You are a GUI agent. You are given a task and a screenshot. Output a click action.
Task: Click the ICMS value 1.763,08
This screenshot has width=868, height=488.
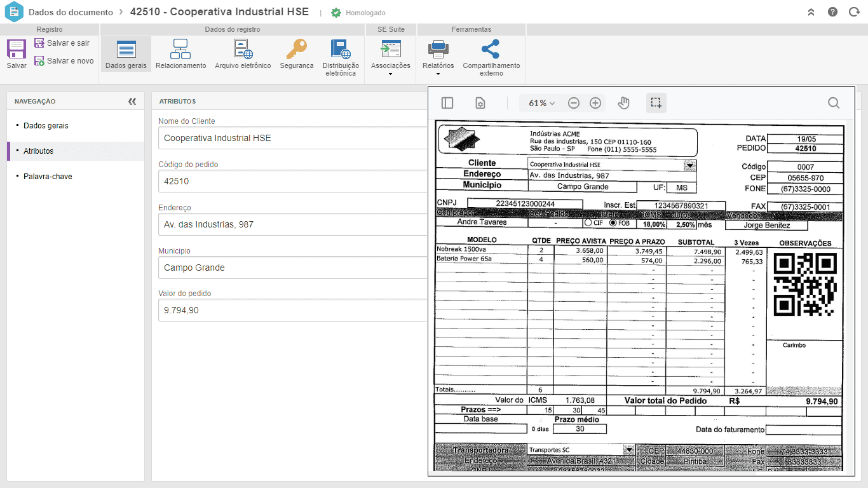[580, 400]
